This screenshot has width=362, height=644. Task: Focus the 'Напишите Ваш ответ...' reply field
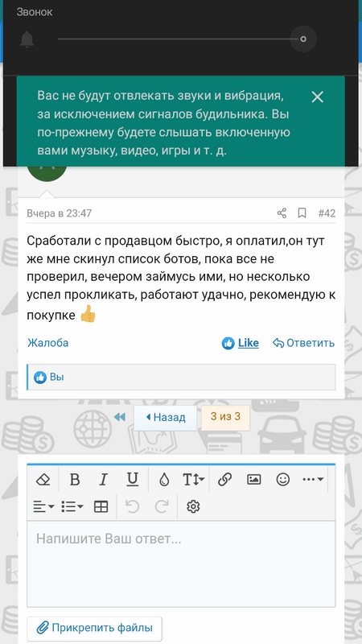181,564
